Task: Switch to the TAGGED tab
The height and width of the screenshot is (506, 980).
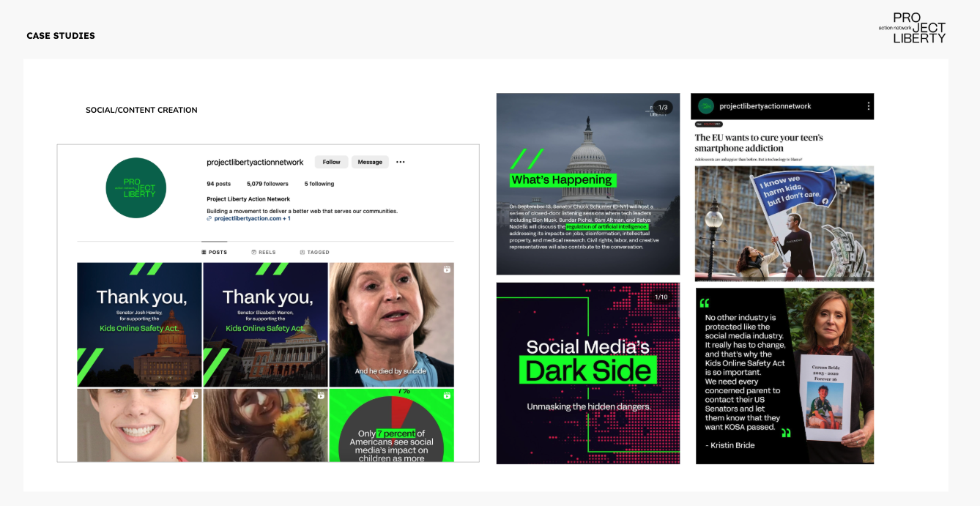Action: [x=315, y=252]
